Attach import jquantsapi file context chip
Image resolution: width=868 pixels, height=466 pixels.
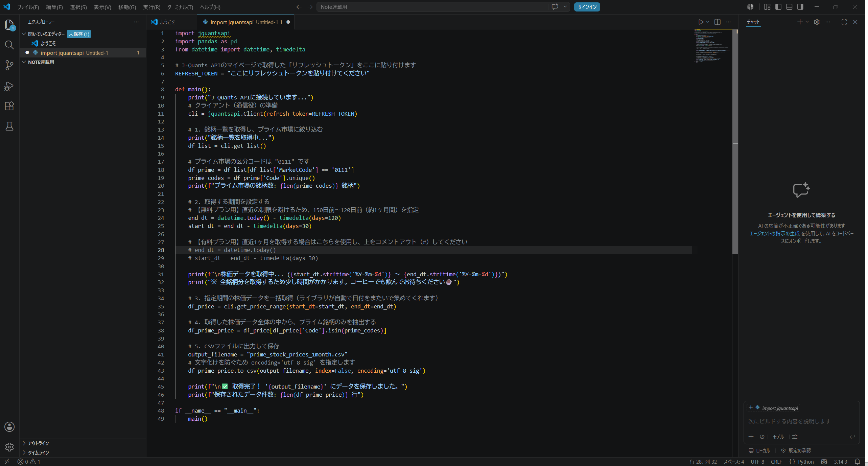point(774,408)
